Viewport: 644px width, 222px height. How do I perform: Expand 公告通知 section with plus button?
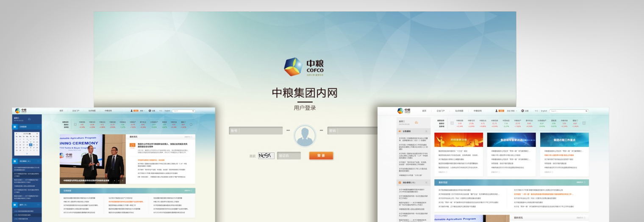pos(426,131)
